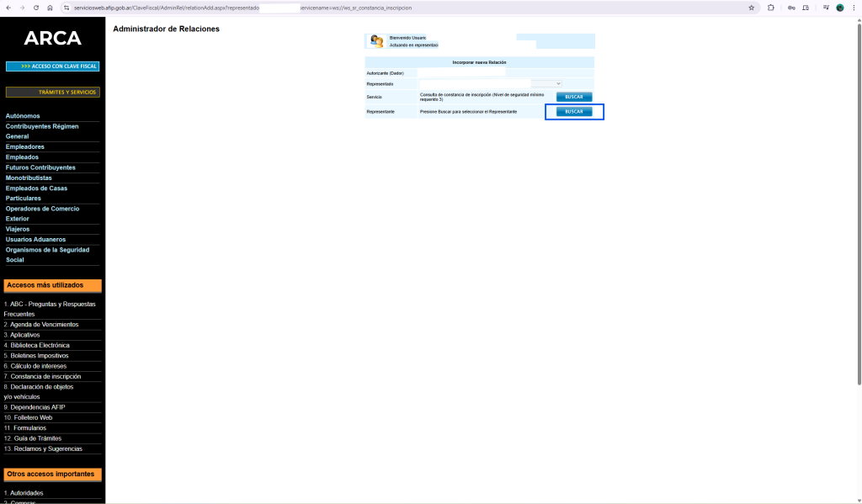Click the browser back arrow
Image resolution: width=862 pixels, height=504 pixels.
tap(8, 8)
